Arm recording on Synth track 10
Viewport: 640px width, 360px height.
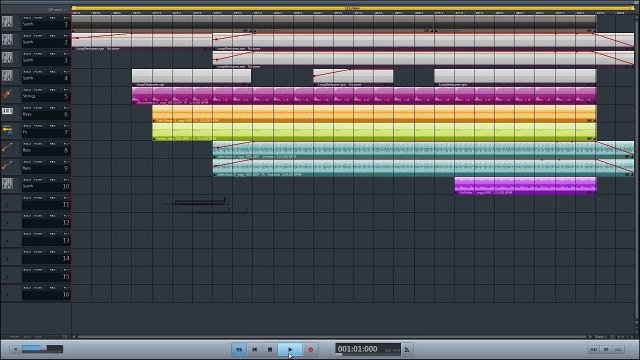coord(52,180)
